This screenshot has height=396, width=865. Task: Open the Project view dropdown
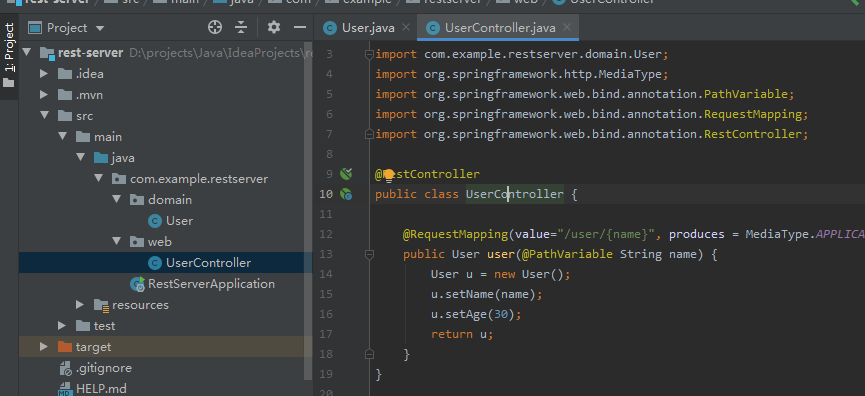tap(100, 28)
